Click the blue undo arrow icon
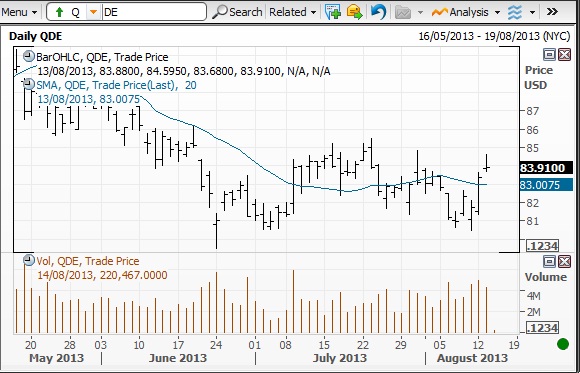 click(378, 12)
